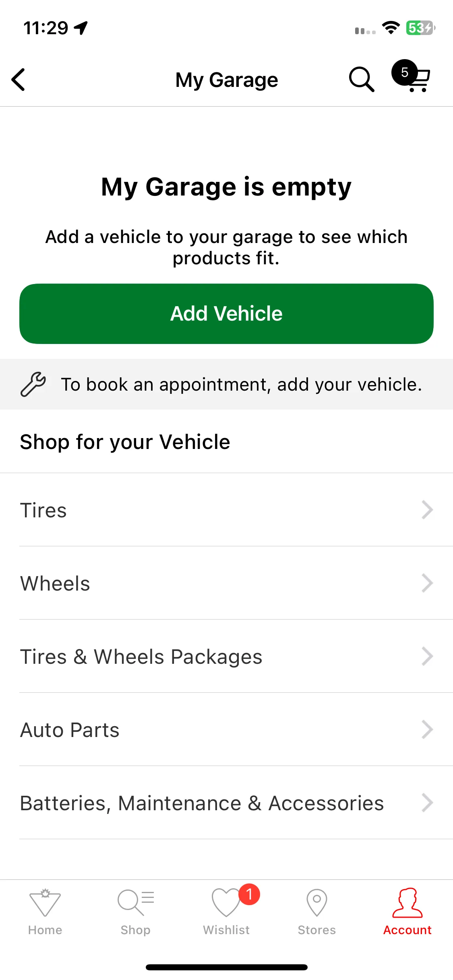Tap the battery indicator in status bar
The image size is (453, 980).
420,28
